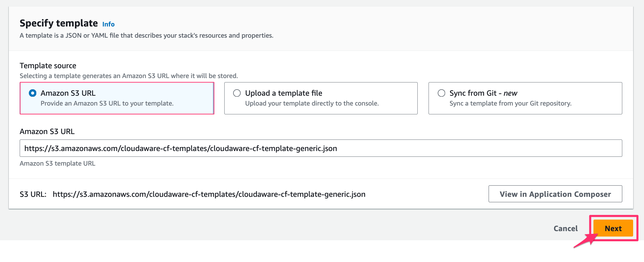Open the Info link beside Specify template
Viewport: 644px width, 262px height.
(108, 24)
